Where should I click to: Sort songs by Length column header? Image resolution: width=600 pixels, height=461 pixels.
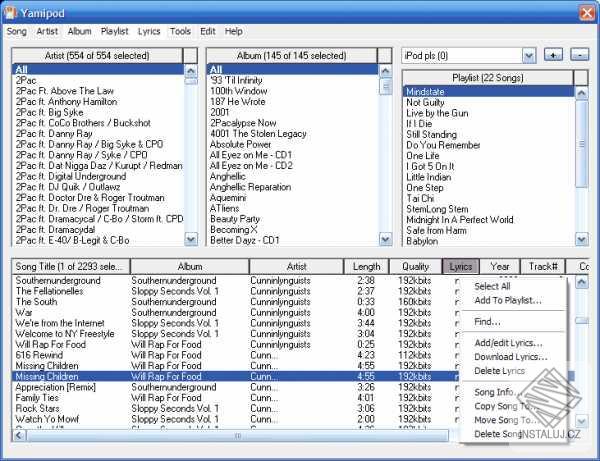pos(367,266)
